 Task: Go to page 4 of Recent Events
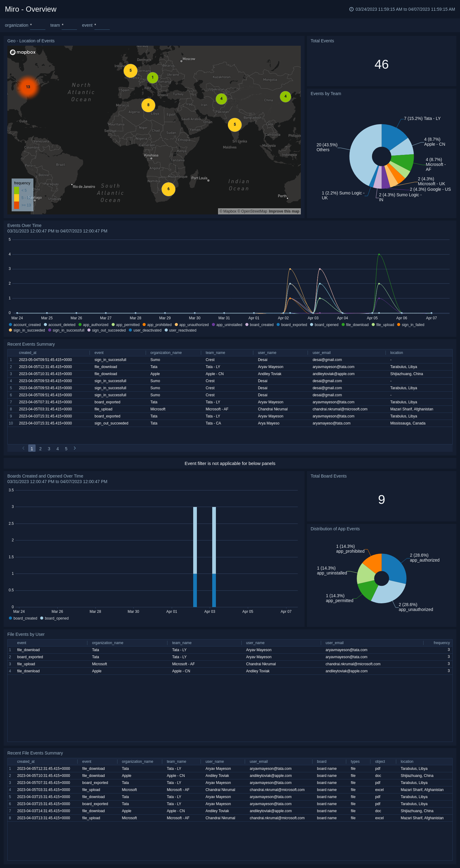click(58, 449)
